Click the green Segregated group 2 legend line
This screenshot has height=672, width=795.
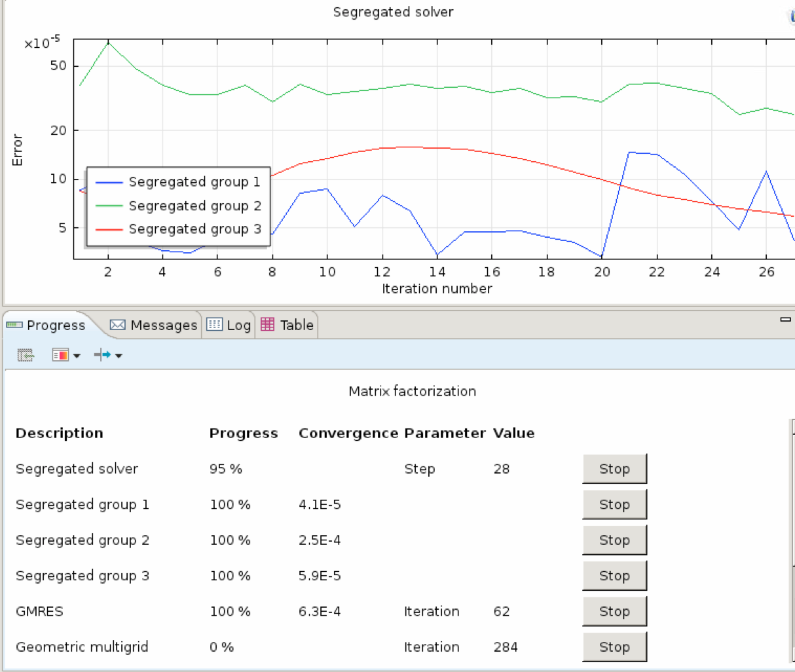tap(109, 206)
